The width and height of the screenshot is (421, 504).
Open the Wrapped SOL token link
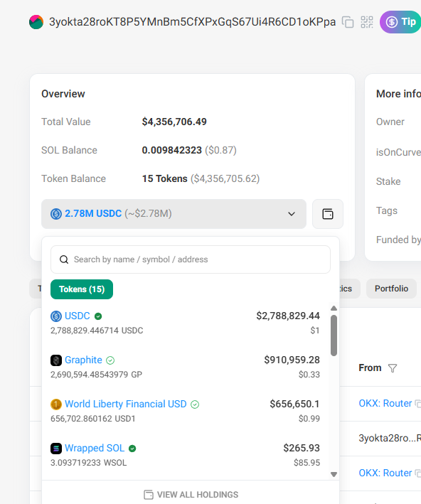tap(95, 448)
